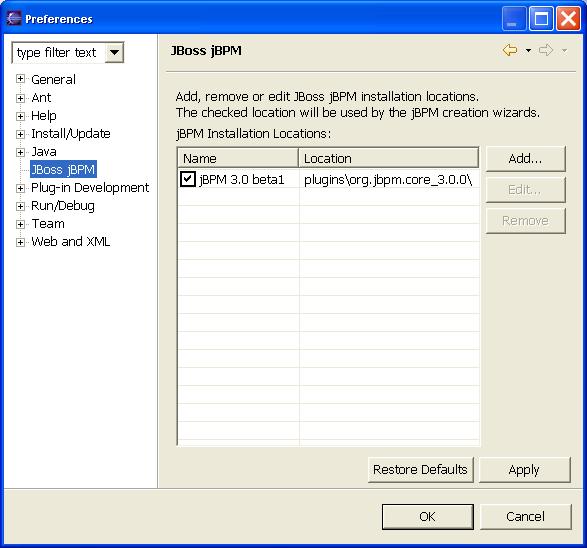Expand the Ant tree node
587x548 pixels.
coord(20,98)
